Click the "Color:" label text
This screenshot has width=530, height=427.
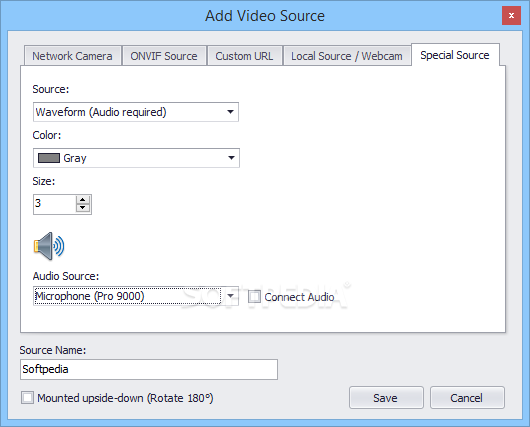click(x=47, y=135)
